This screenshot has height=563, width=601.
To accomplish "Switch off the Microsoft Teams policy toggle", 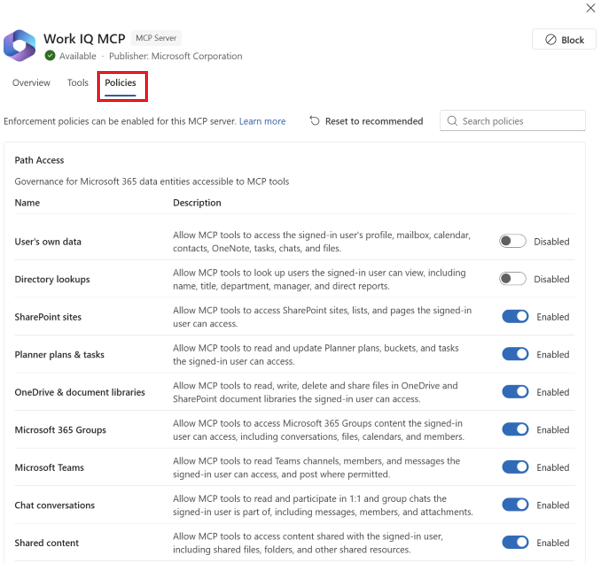I will pos(515,467).
